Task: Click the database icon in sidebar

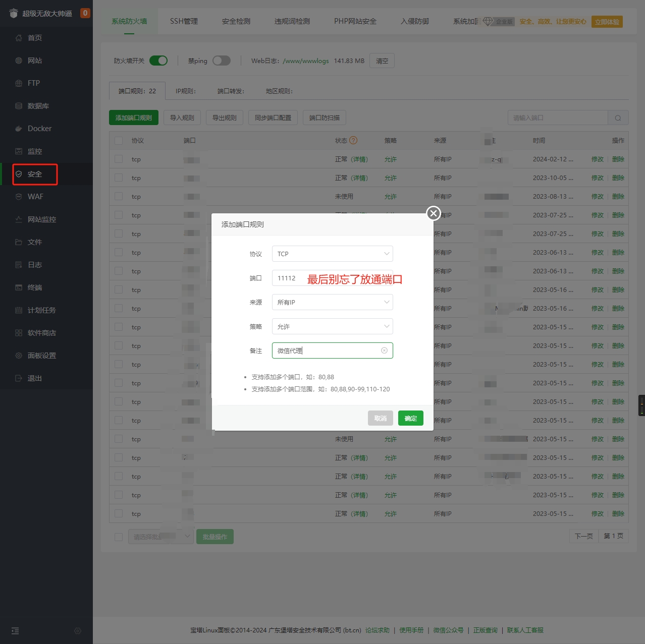Action: [x=19, y=106]
